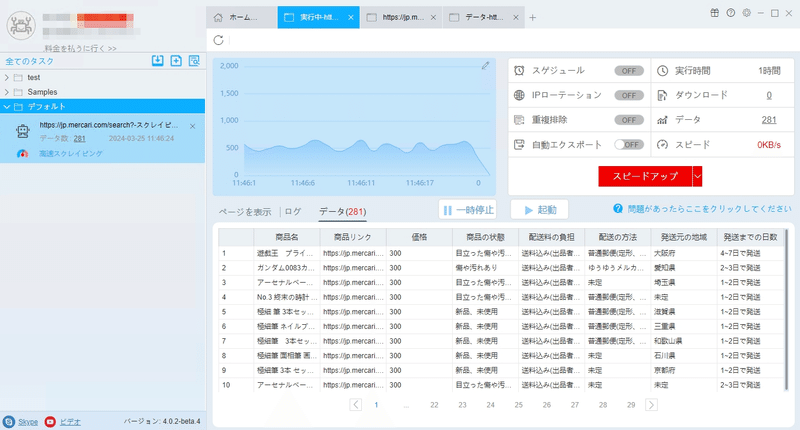Open help question mark icon in title bar
The image size is (800, 430).
coord(731,13)
